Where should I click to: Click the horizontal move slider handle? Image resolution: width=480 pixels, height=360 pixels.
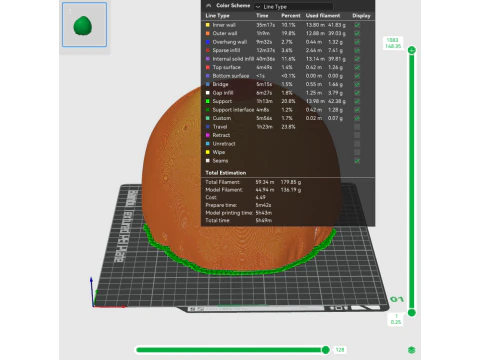click(x=326, y=350)
